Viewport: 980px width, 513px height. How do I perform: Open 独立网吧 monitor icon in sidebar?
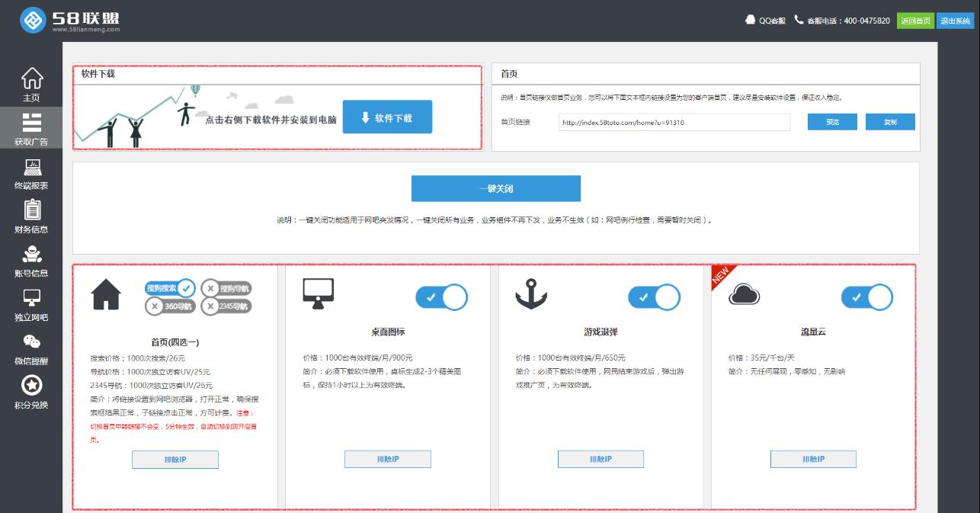click(31, 298)
